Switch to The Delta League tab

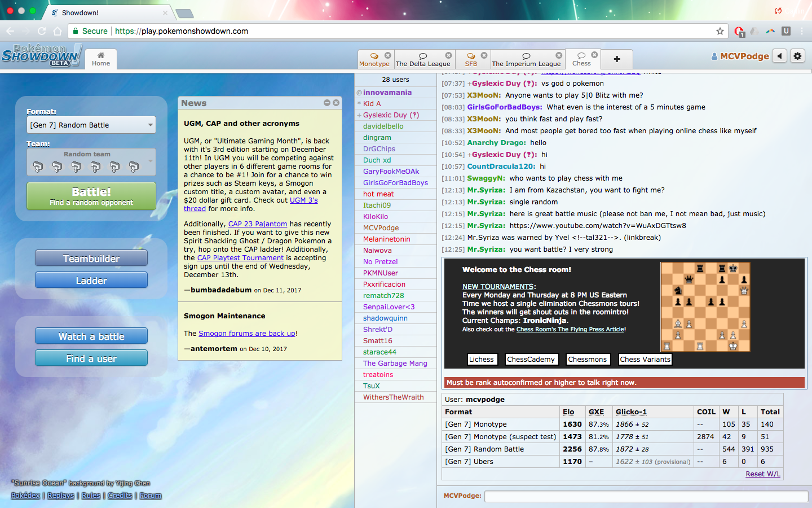423,59
